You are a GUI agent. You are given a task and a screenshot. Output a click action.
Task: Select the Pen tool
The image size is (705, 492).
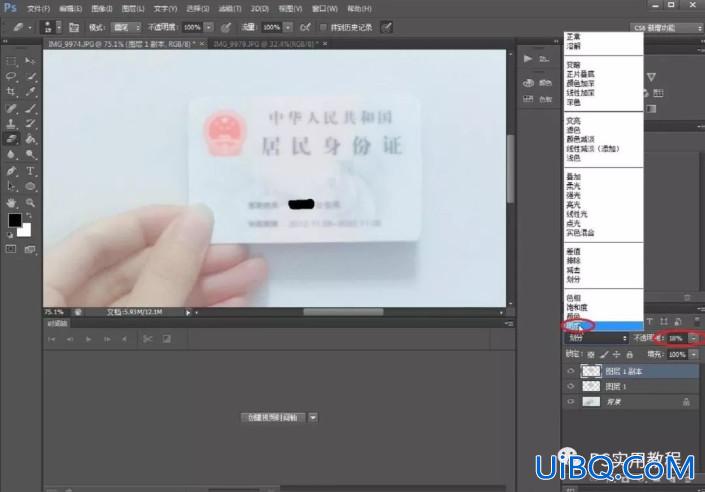(11, 171)
